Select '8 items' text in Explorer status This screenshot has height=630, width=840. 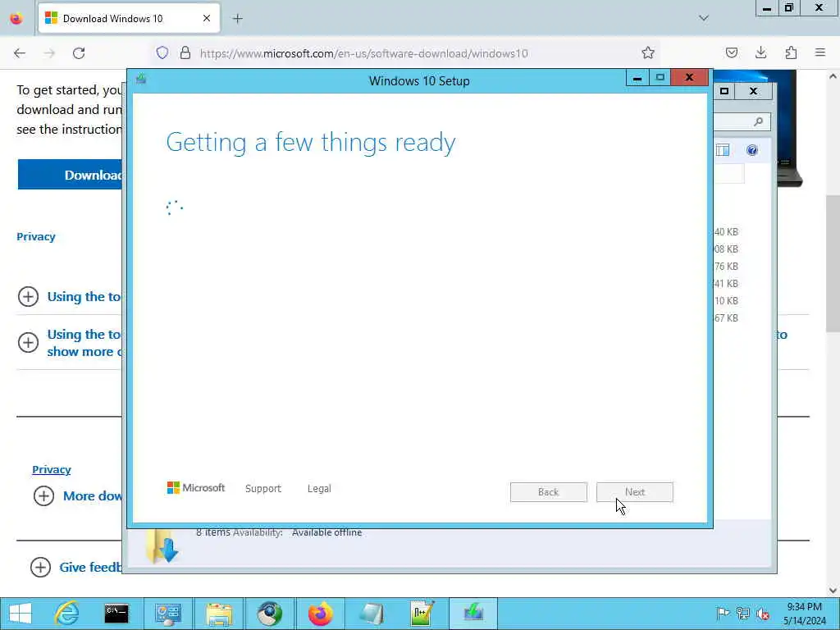(212, 532)
